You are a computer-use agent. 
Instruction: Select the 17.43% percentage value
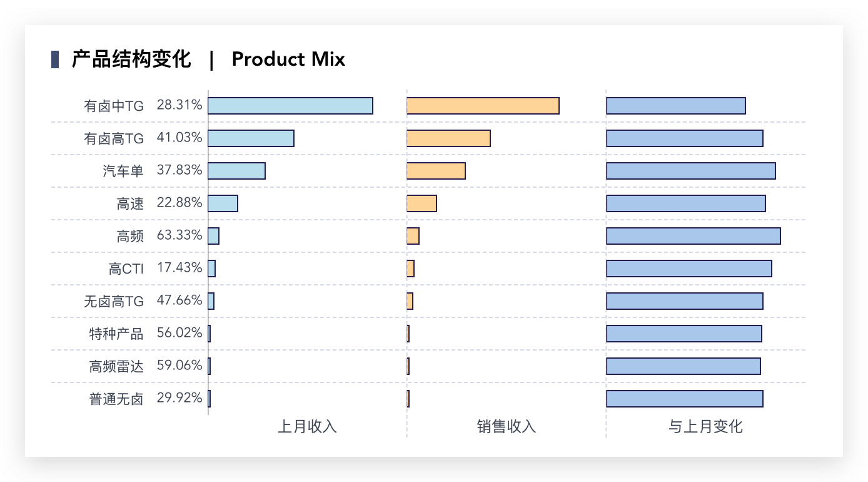pos(179,268)
